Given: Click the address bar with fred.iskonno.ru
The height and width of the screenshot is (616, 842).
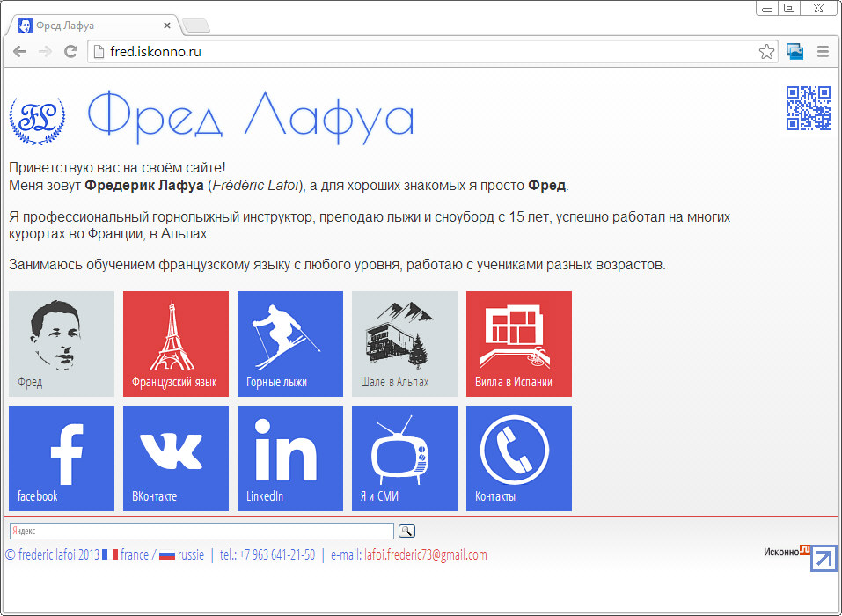Looking at the screenshot, I should (x=432, y=52).
